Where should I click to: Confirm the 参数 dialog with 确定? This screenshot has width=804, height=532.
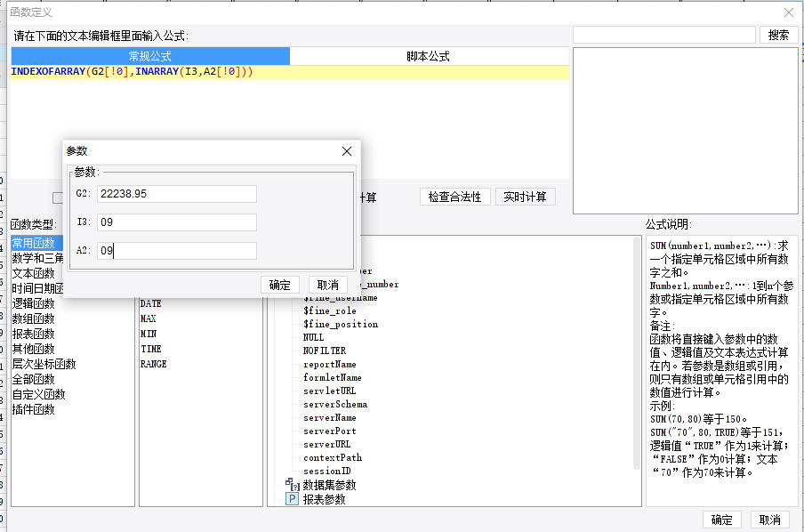tap(279, 285)
